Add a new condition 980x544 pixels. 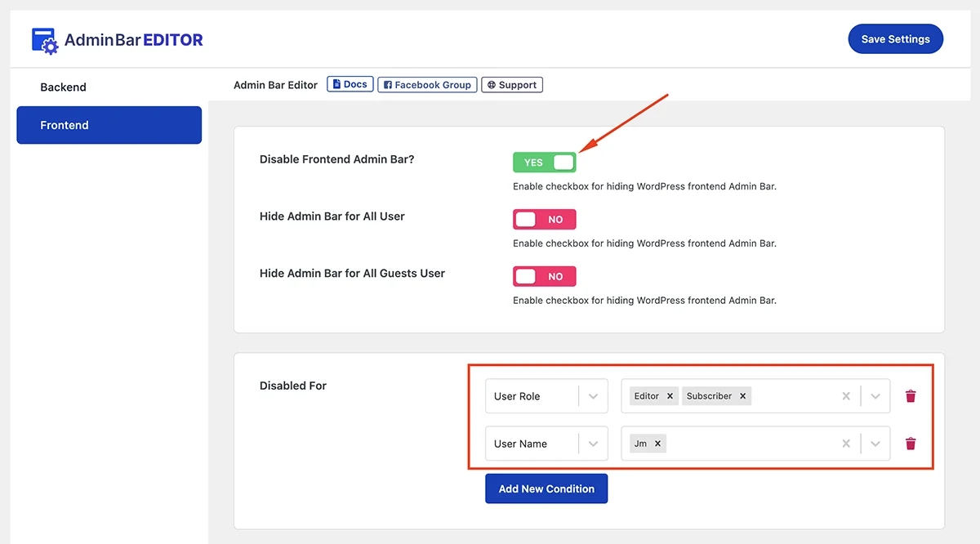coord(546,488)
